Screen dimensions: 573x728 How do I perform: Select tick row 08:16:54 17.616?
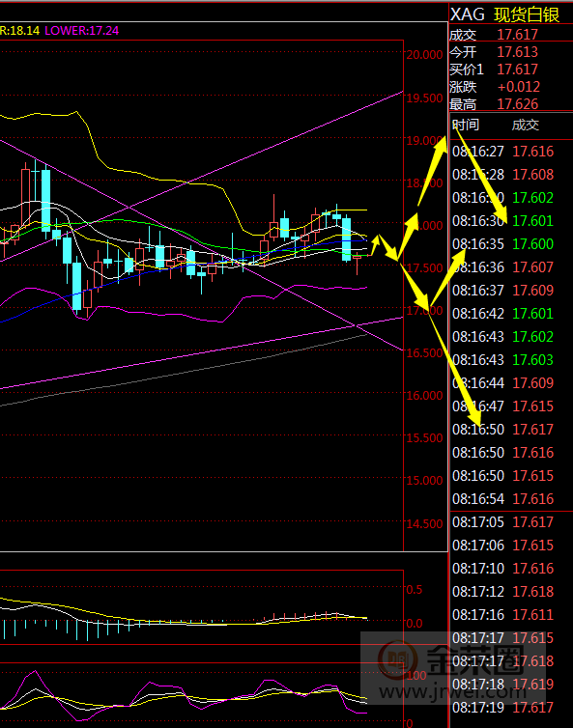[511, 499]
